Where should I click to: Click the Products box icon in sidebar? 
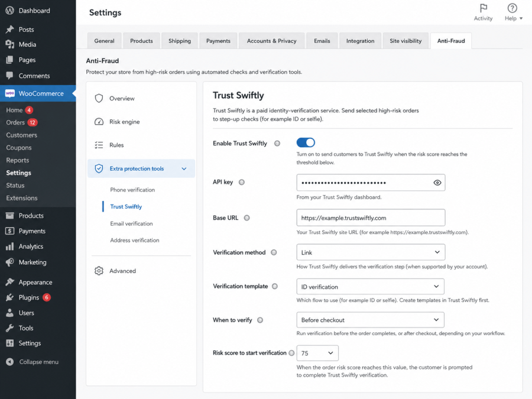pyautogui.click(x=10, y=215)
